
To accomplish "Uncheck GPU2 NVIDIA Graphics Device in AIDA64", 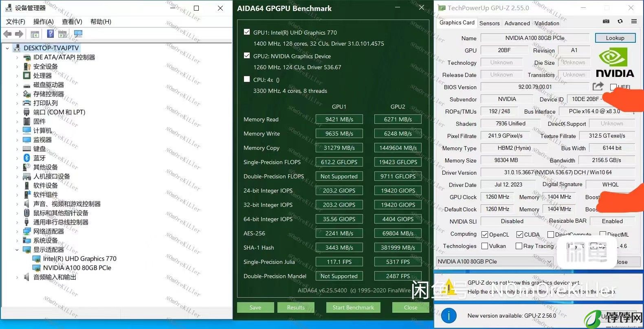I will click(247, 55).
